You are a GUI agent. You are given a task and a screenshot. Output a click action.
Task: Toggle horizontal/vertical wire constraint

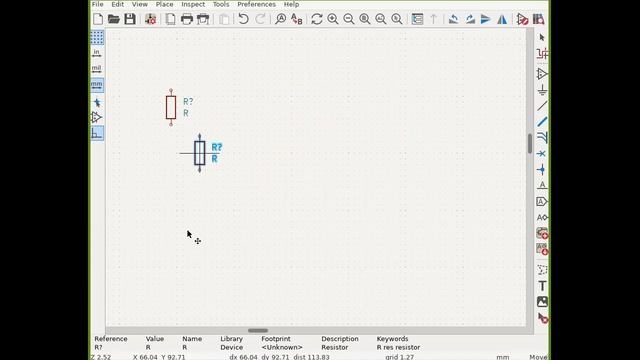click(97, 133)
